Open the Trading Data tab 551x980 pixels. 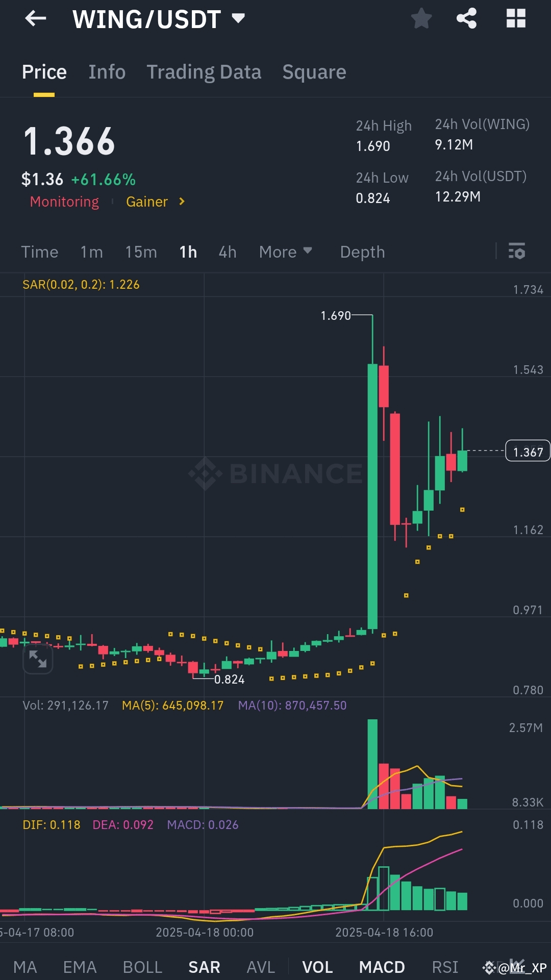tap(204, 72)
